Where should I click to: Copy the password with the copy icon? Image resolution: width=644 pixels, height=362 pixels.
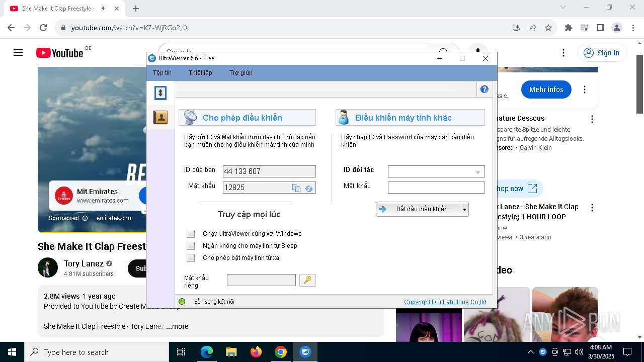coord(296,188)
